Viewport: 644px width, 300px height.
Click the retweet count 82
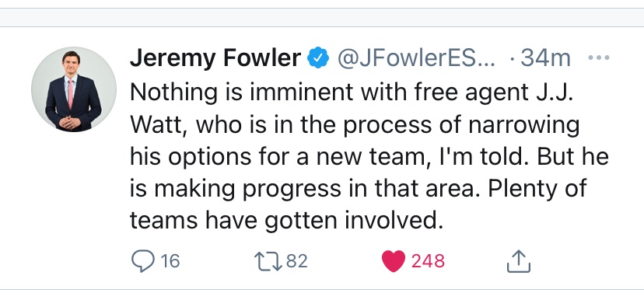click(x=296, y=261)
